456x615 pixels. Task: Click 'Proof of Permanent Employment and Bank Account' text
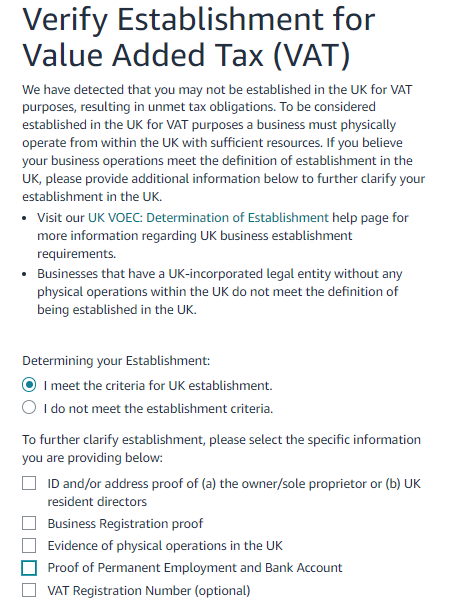coord(195,568)
